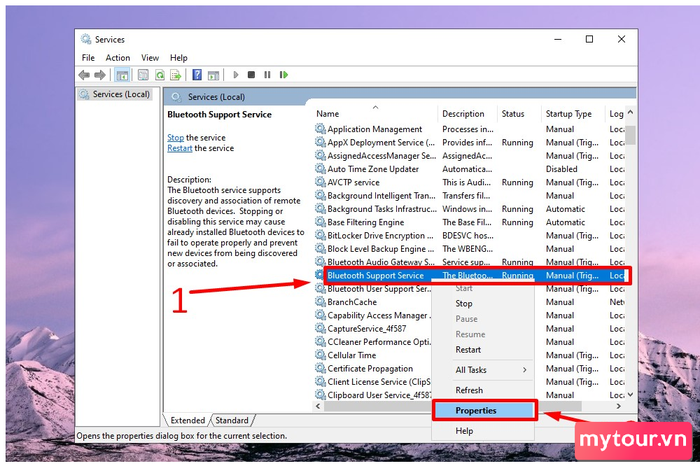Viewport: 700px width, 470px height.
Task: Choose Stop in the context menu
Action: point(464,304)
